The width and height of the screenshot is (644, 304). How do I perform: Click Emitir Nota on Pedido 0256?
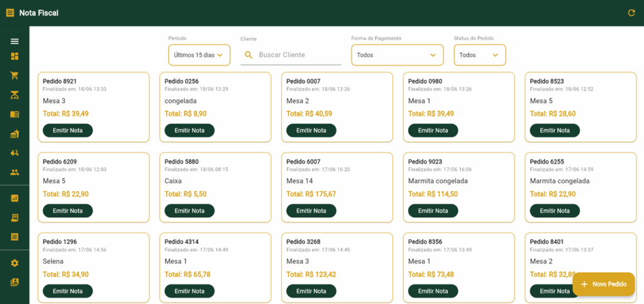pyautogui.click(x=189, y=130)
